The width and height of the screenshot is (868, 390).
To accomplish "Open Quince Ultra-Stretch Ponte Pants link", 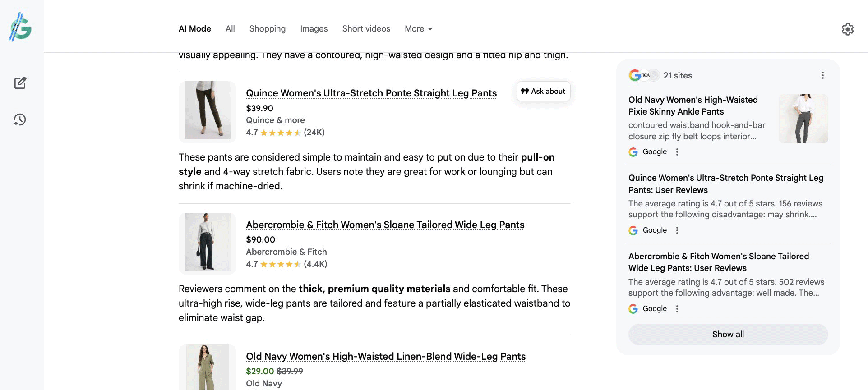I will (371, 93).
